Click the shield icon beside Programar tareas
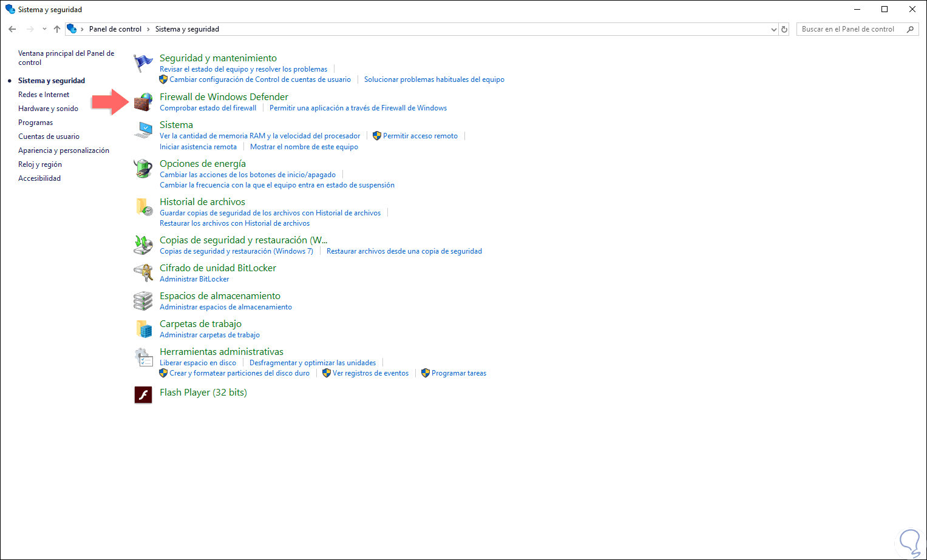Image resolution: width=927 pixels, height=560 pixels. coord(426,373)
